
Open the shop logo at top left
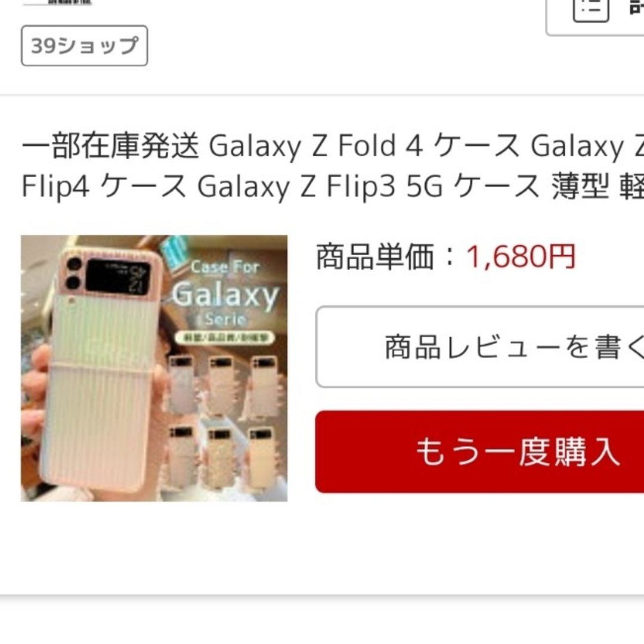58,2
